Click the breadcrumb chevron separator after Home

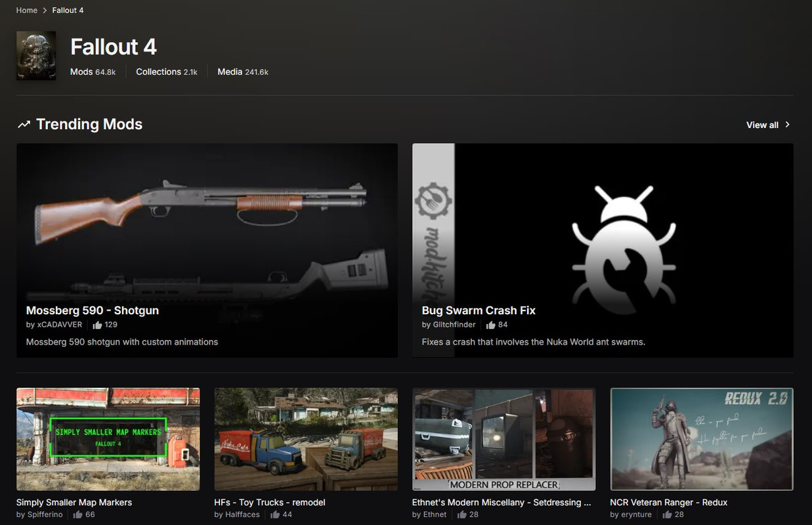coord(45,10)
